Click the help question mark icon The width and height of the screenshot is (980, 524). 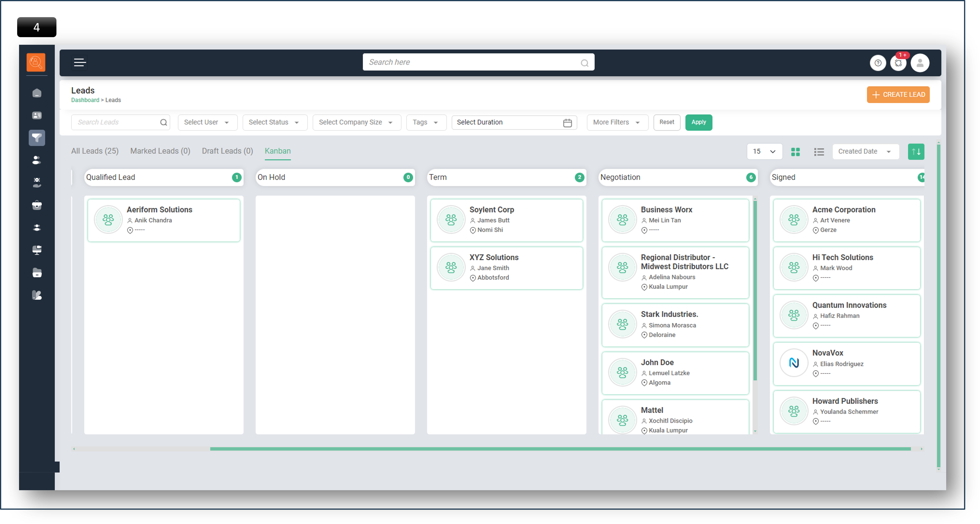pos(878,63)
